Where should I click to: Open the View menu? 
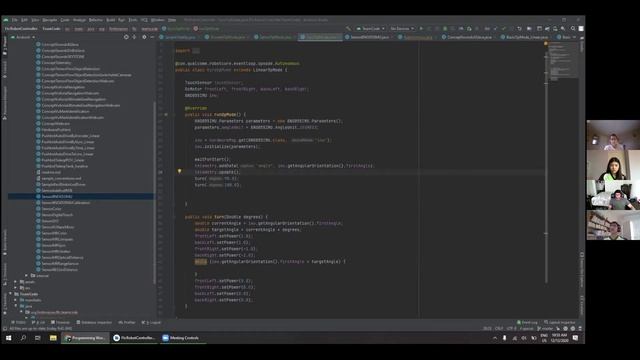click(x=35, y=20)
